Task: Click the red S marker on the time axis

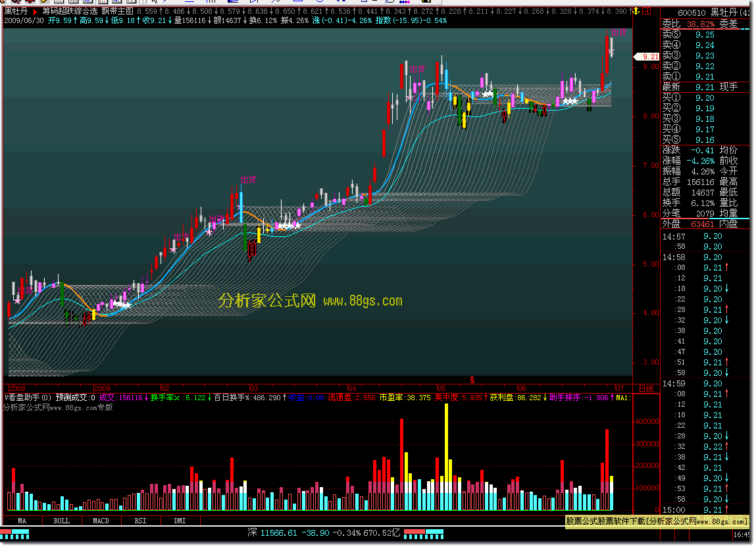Action: pos(472,380)
